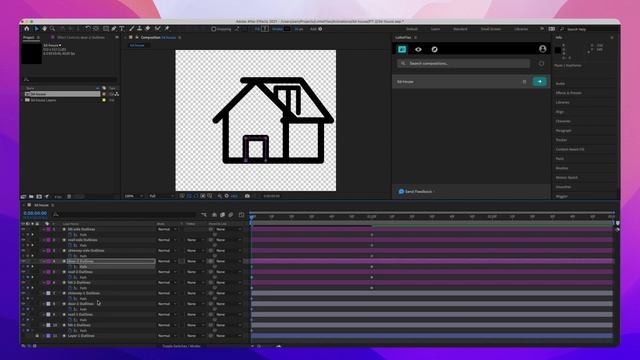This screenshot has height=360, width=640.
Task: Click the Stroke color swatch in toolbar
Action: 287,29
